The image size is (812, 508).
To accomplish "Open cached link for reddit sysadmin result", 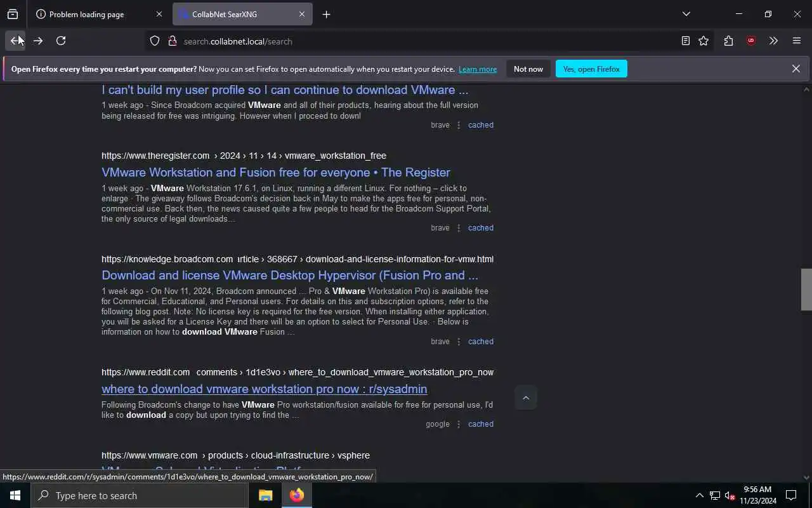I will (481, 424).
